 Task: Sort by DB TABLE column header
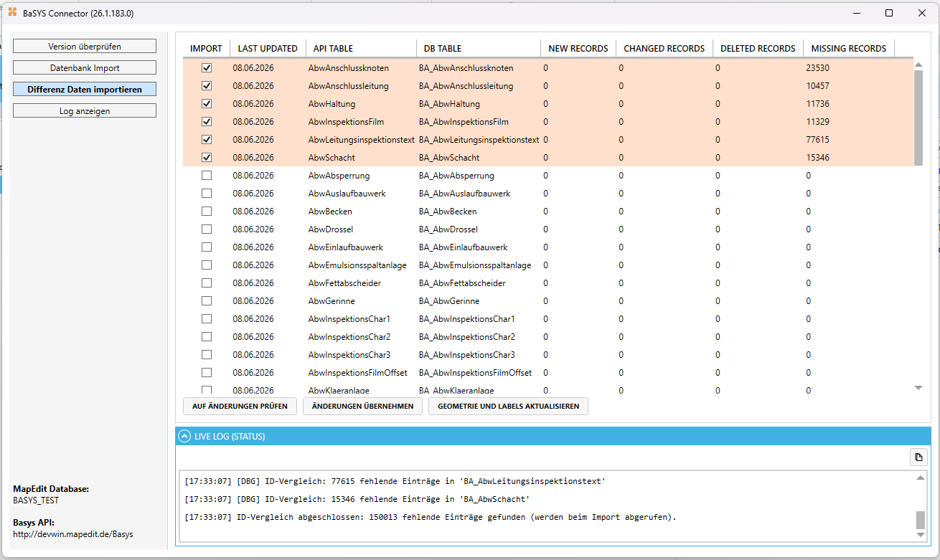coord(478,48)
